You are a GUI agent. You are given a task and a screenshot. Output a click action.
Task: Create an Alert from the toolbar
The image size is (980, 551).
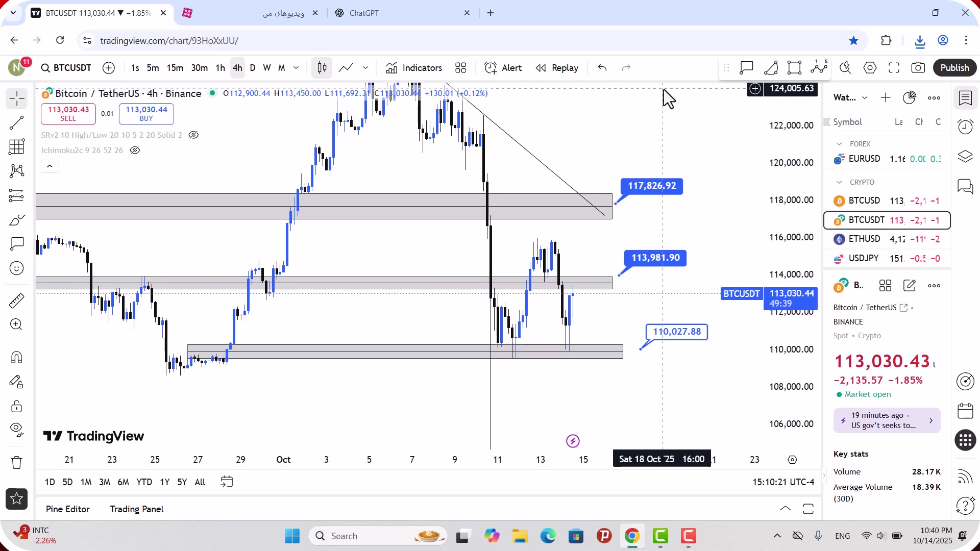click(503, 68)
